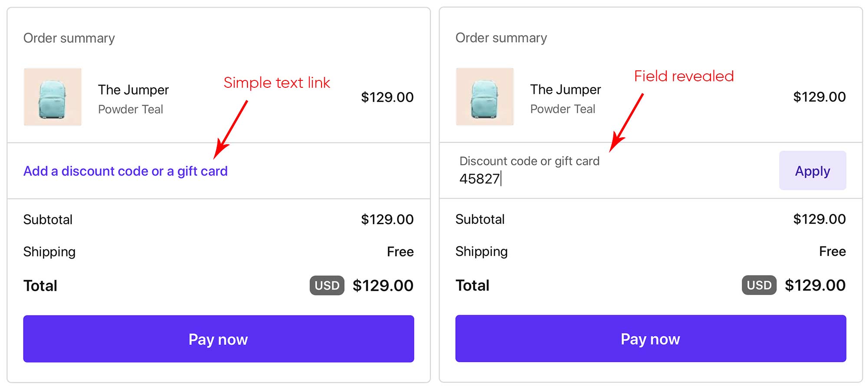Click the Free shipping value on the left card
The width and height of the screenshot is (868, 388).
point(401,251)
